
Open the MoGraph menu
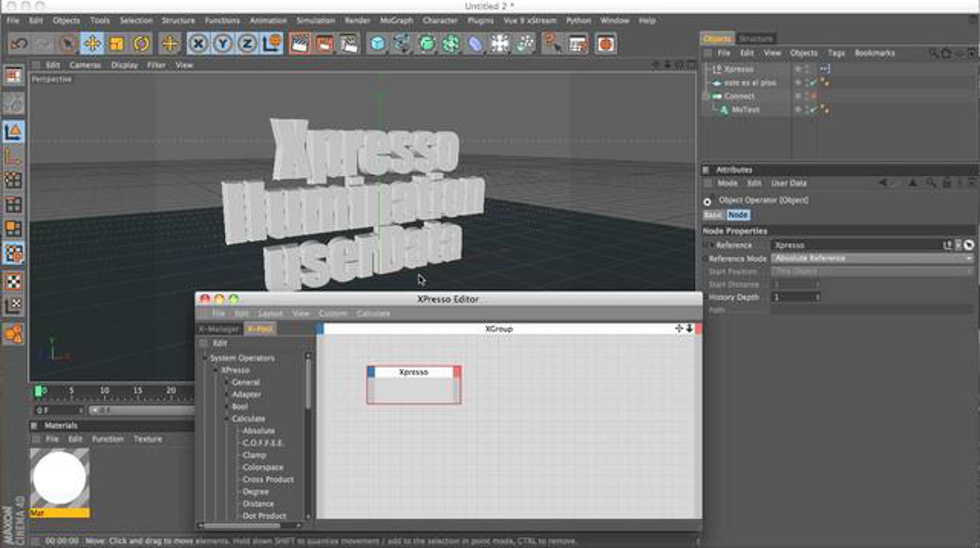click(396, 20)
